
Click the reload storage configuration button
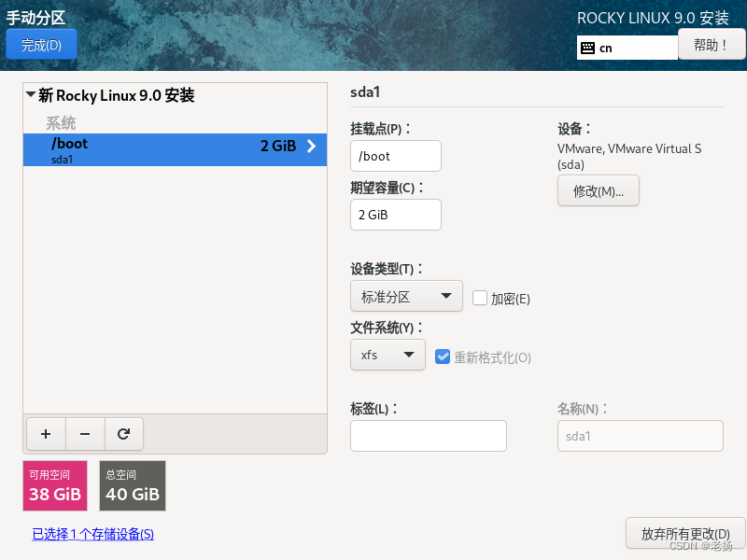point(124,434)
